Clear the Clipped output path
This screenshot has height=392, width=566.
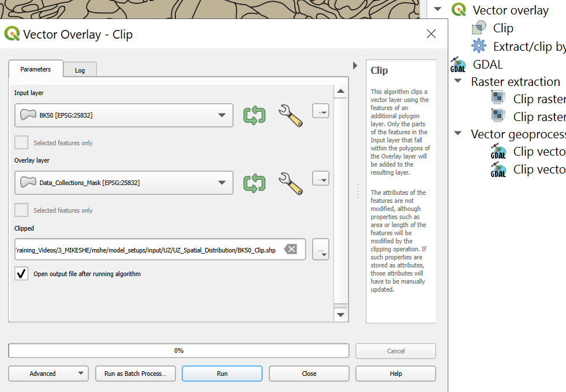pyautogui.click(x=291, y=249)
